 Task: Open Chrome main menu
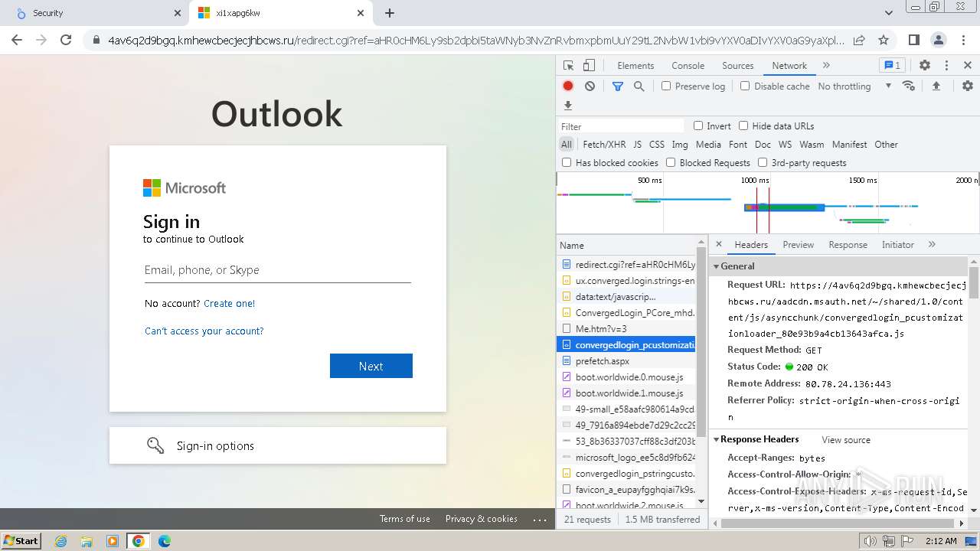963,40
